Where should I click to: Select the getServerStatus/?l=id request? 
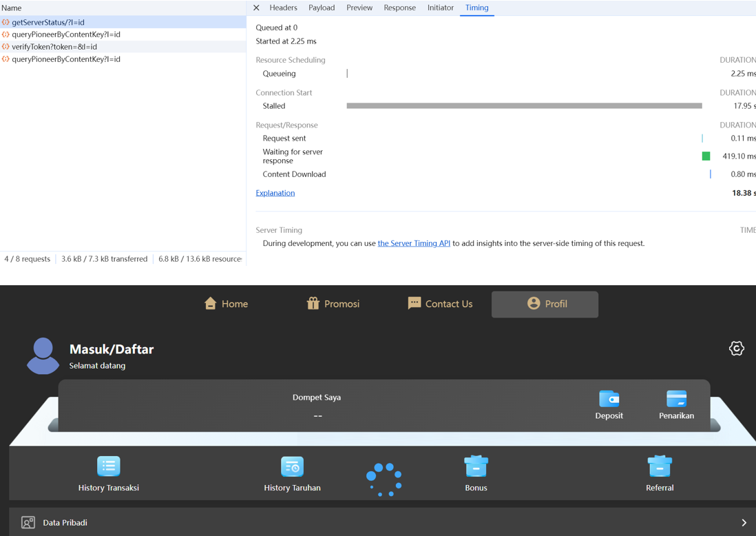(x=123, y=22)
